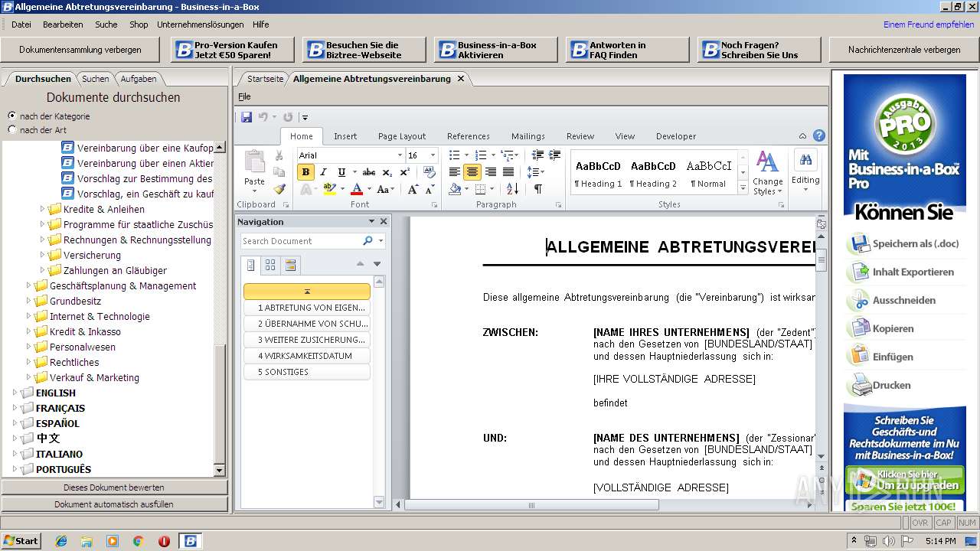The height and width of the screenshot is (551, 980).
Task: Align text right
Action: 490,172
